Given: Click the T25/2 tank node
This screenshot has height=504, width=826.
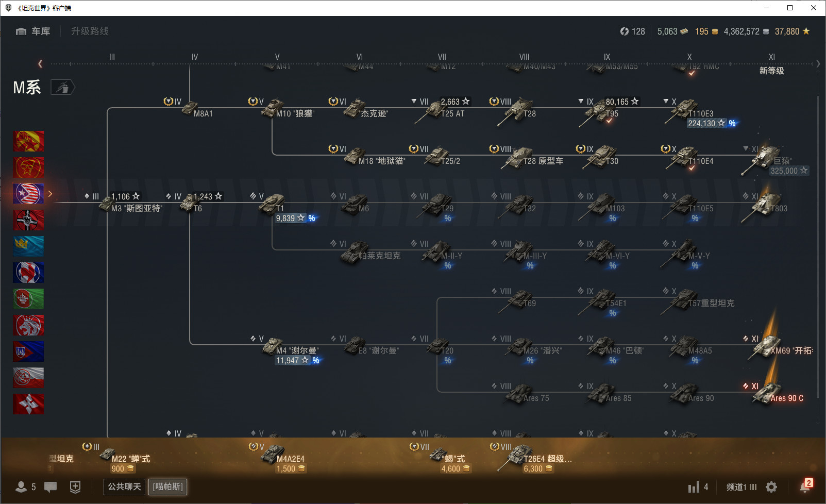Looking at the screenshot, I should [435, 155].
